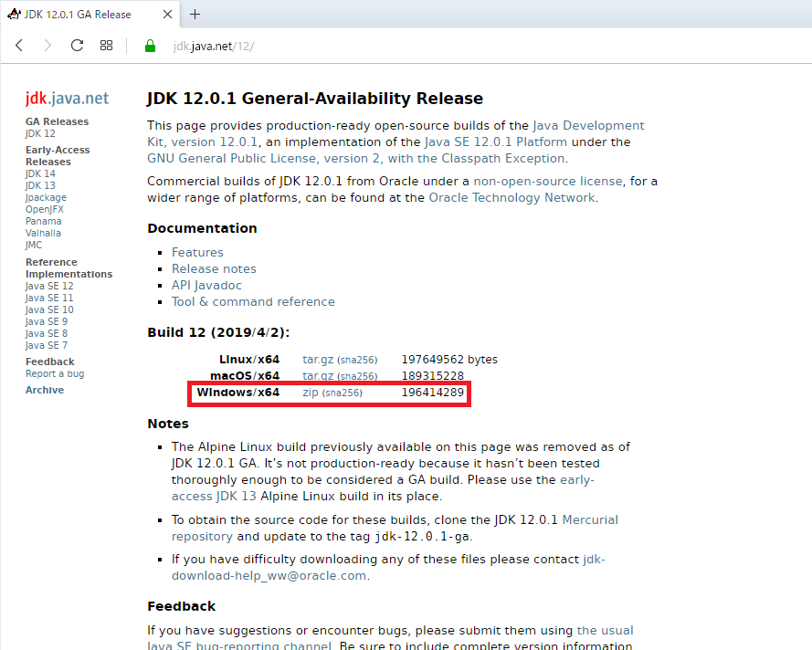Open the JMC sidebar link
The height and width of the screenshot is (650, 812).
click(34, 245)
